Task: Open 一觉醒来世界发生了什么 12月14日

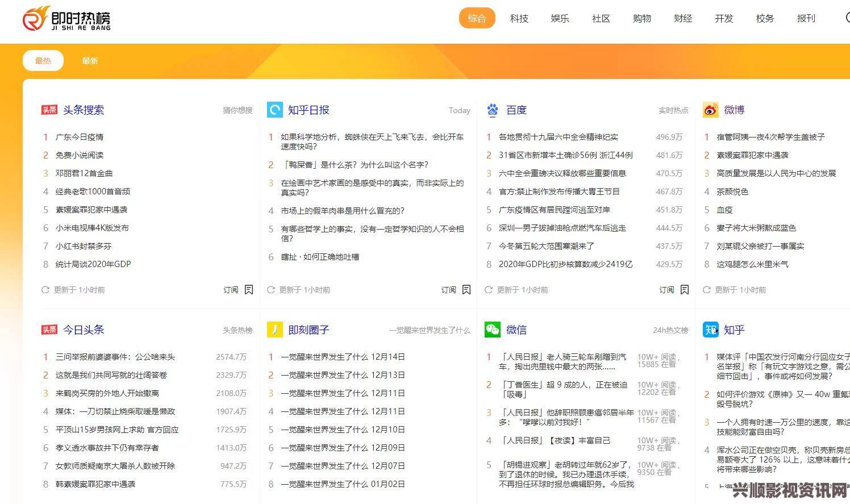Action: coord(343,357)
